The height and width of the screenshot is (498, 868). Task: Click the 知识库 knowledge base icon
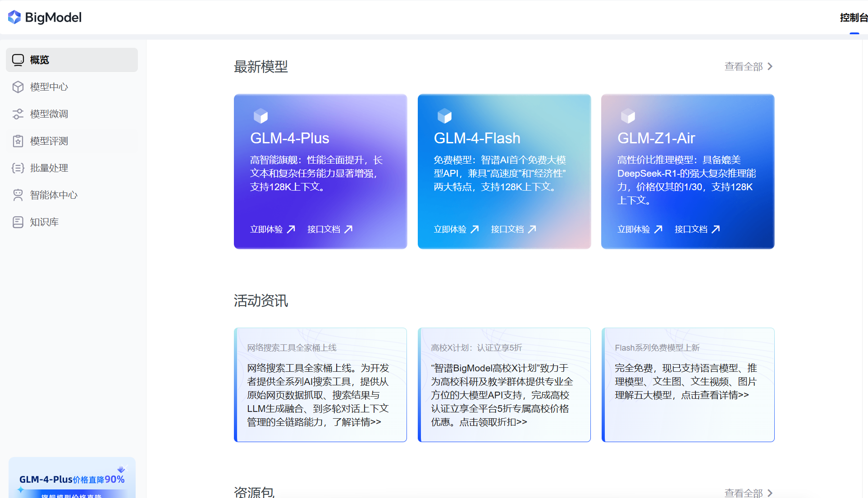18,222
